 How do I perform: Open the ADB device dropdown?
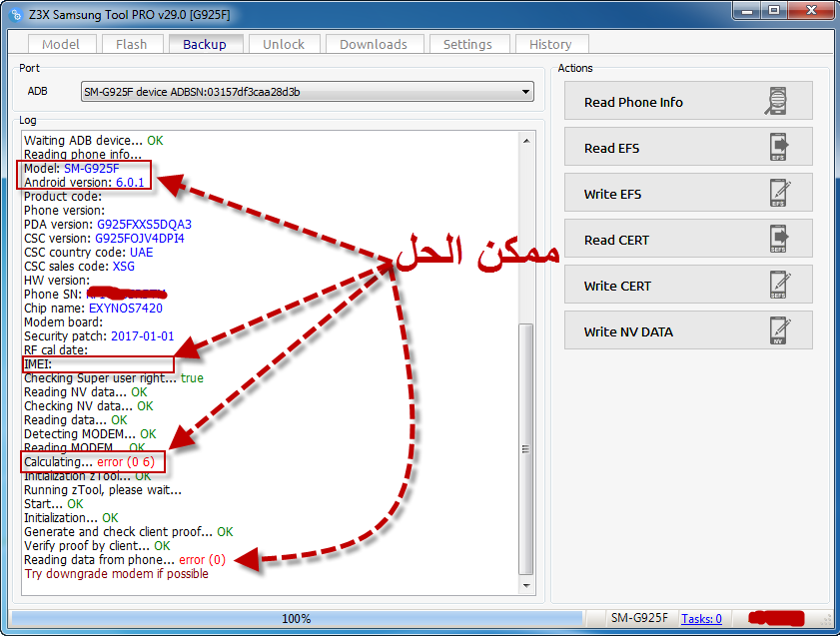click(308, 92)
